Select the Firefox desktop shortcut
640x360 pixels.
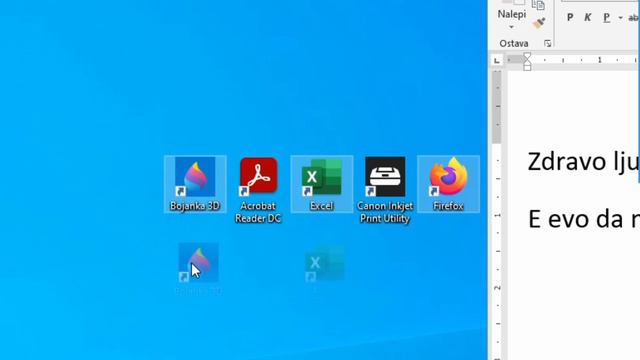[x=448, y=184]
